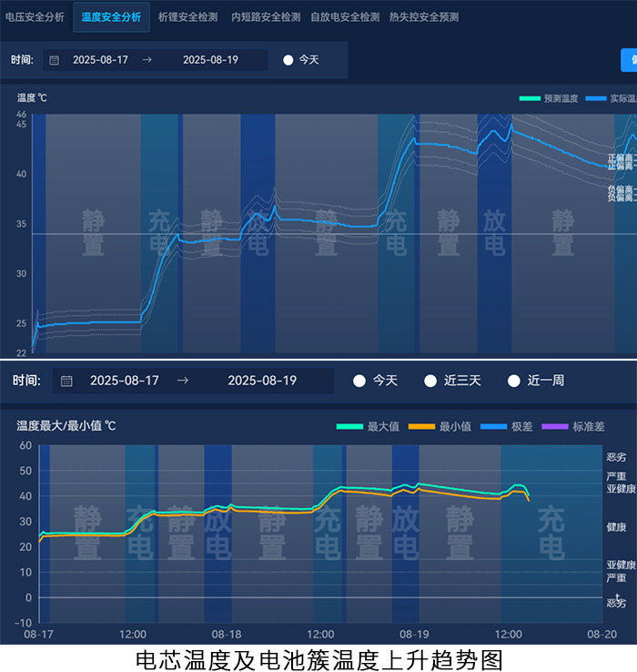Open the 内短路安全检测 tab

click(x=266, y=17)
